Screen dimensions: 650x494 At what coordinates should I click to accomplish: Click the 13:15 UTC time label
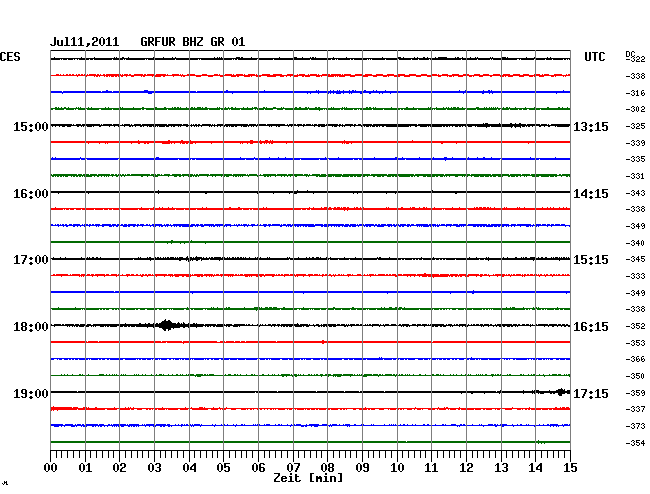click(x=591, y=126)
